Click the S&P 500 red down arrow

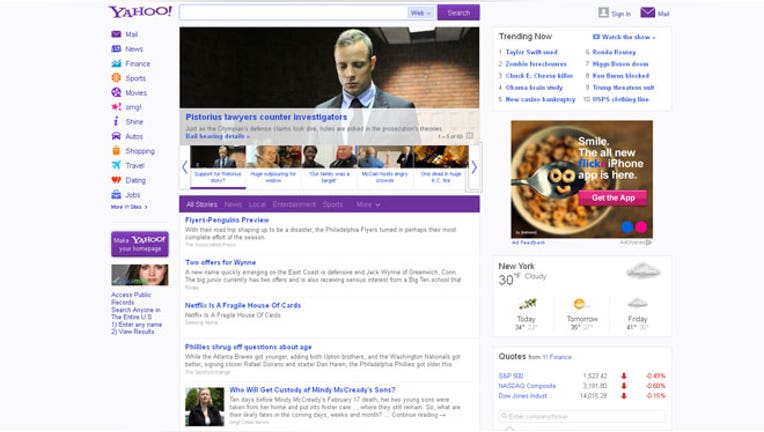click(624, 376)
